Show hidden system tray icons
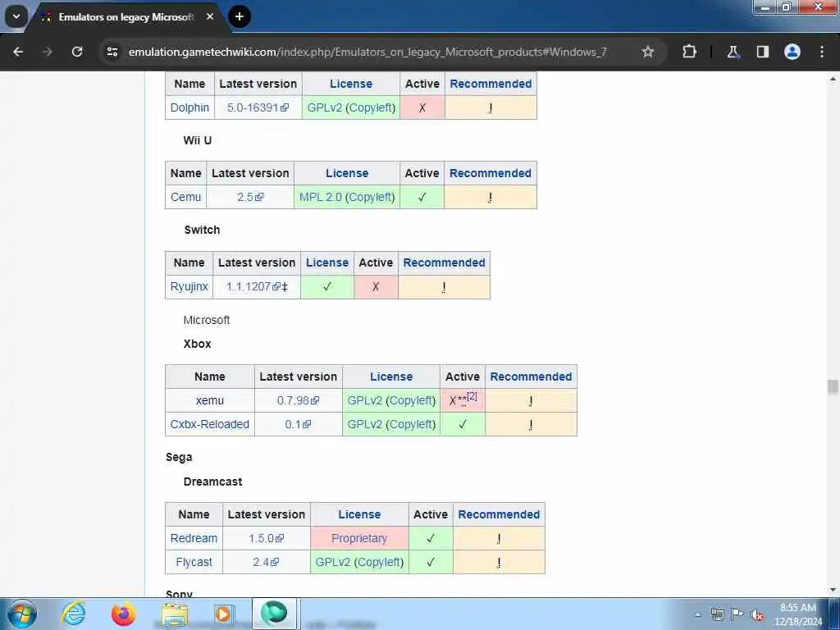This screenshot has width=840, height=630. point(697,614)
